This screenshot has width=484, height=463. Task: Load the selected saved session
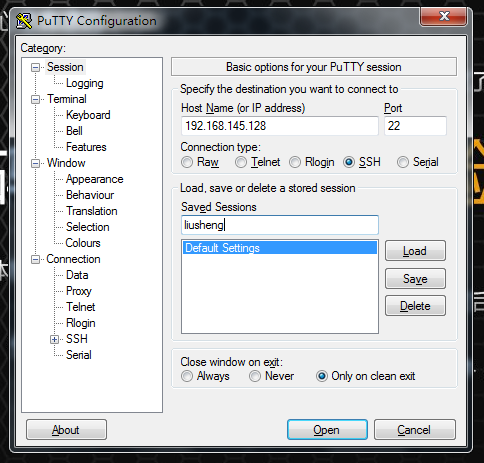coord(415,251)
